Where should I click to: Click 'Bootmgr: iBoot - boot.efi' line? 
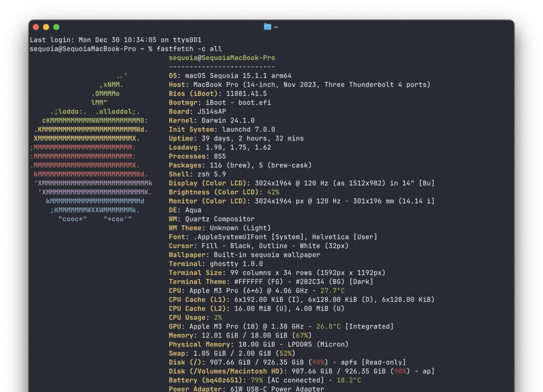click(x=220, y=103)
